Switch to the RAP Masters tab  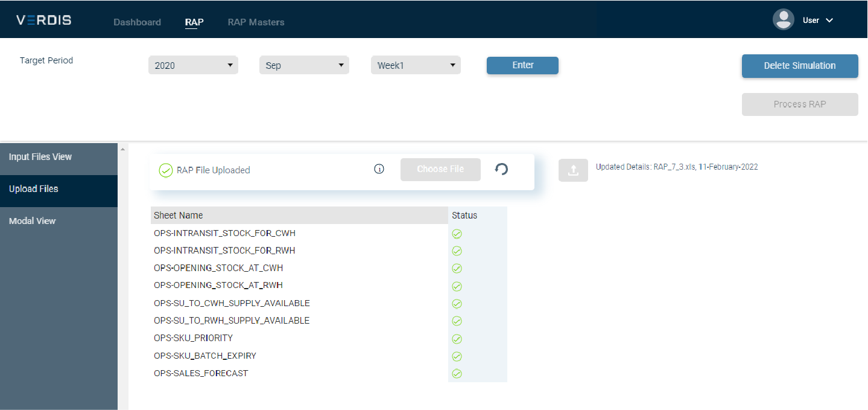[256, 22]
